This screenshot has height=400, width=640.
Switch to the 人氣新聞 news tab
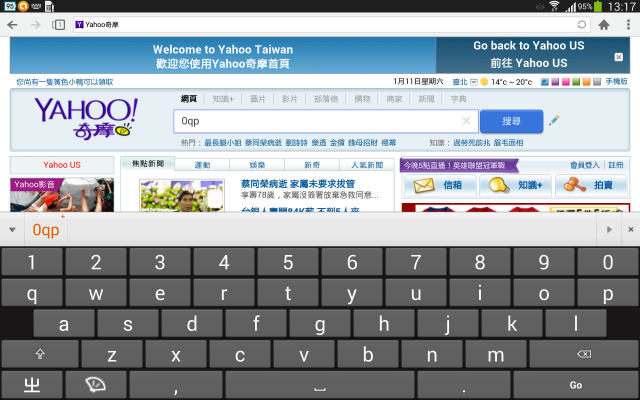pyautogui.click(x=367, y=165)
